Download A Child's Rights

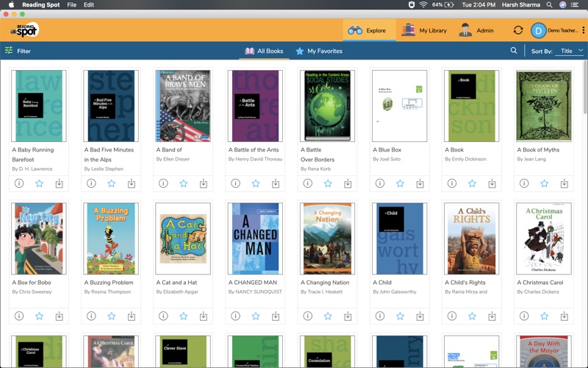coord(492,316)
